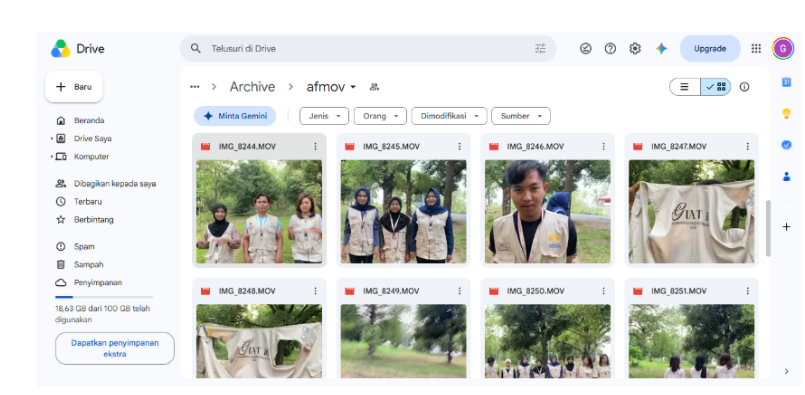Go to Beranda in sidebar
The image size is (805, 395).
tap(89, 121)
